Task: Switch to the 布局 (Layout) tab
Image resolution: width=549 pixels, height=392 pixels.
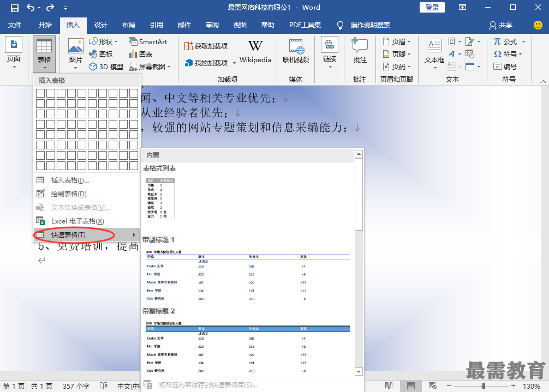Action: click(x=128, y=25)
